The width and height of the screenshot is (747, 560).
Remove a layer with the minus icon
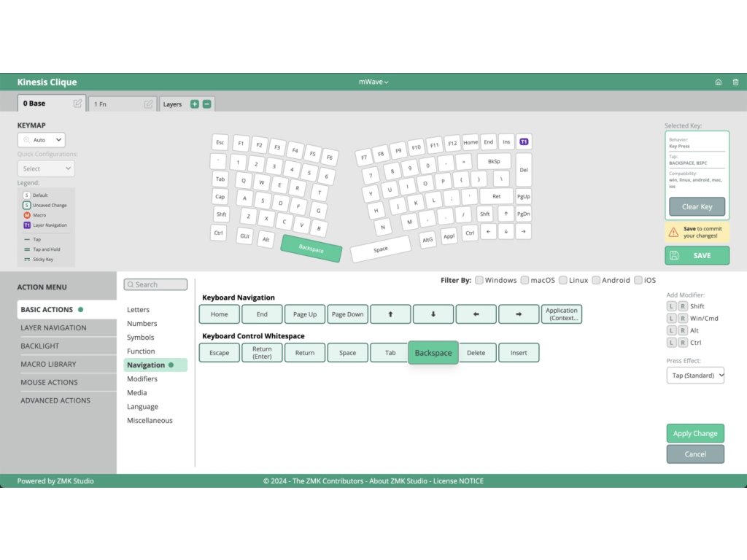[207, 104]
